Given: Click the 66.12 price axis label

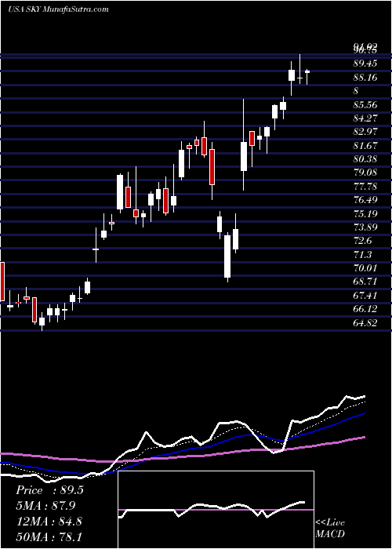Looking at the screenshot, I should [365, 309].
